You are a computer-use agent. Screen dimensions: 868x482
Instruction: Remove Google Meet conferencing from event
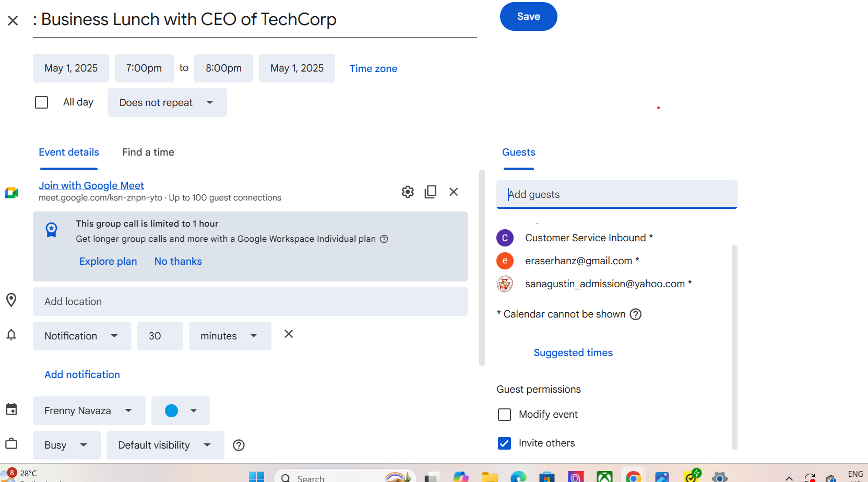point(454,192)
